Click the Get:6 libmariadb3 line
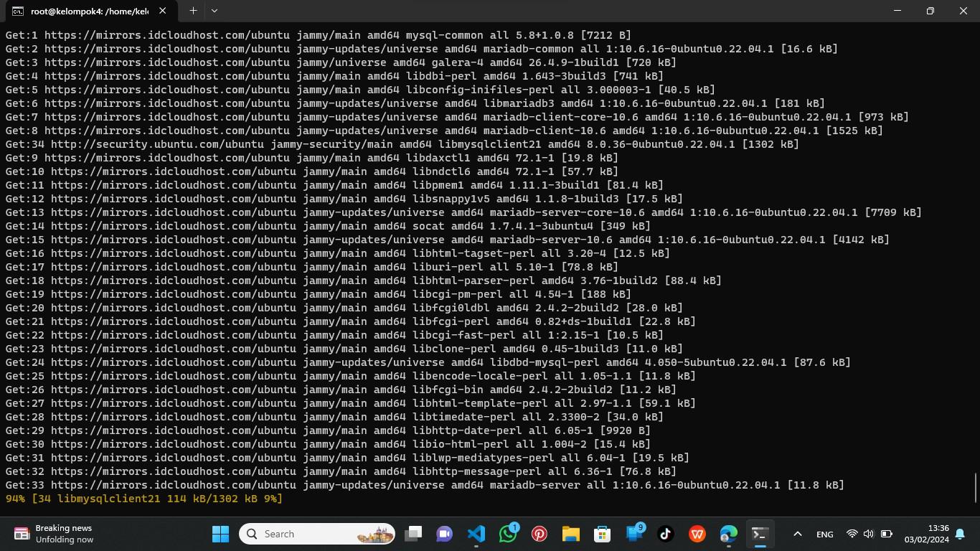 pyautogui.click(x=415, y=103)
